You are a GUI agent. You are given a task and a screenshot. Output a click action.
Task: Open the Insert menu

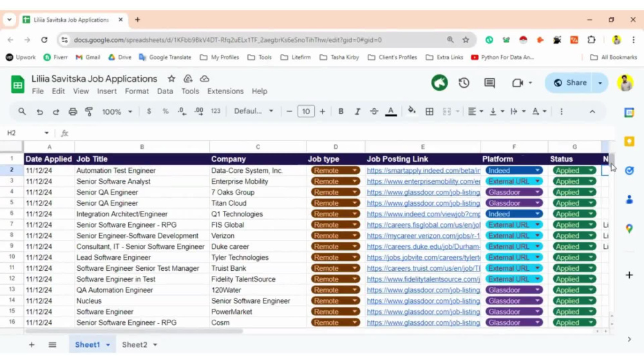[x=107, y=92]
